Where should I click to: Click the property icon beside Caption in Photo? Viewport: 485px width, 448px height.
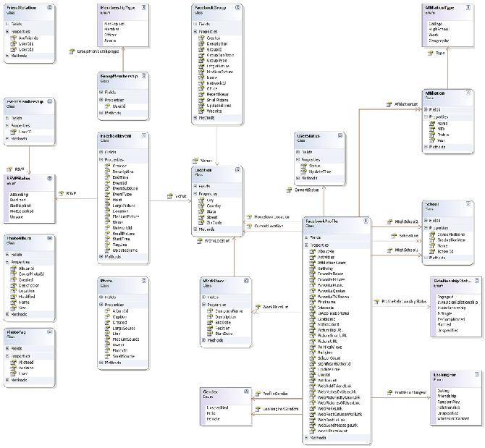(x=107, y=316)
